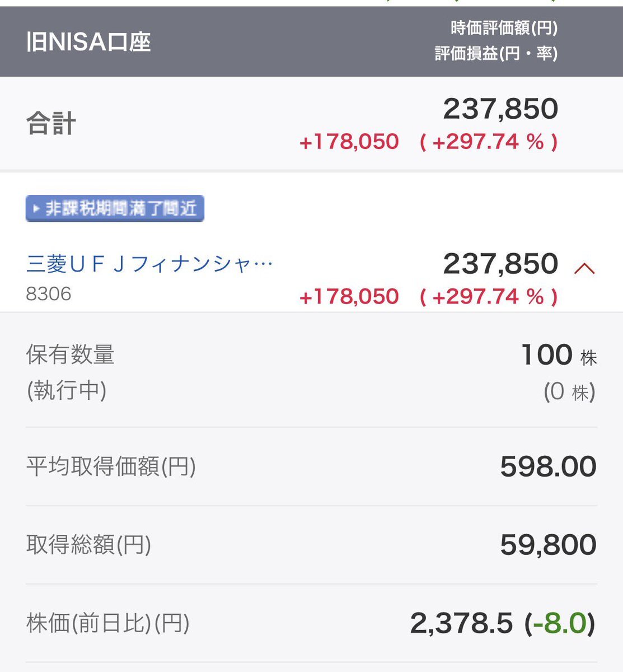Click the 株価(前日比)(円) label

pyautogui.click(x=108, y=623)
